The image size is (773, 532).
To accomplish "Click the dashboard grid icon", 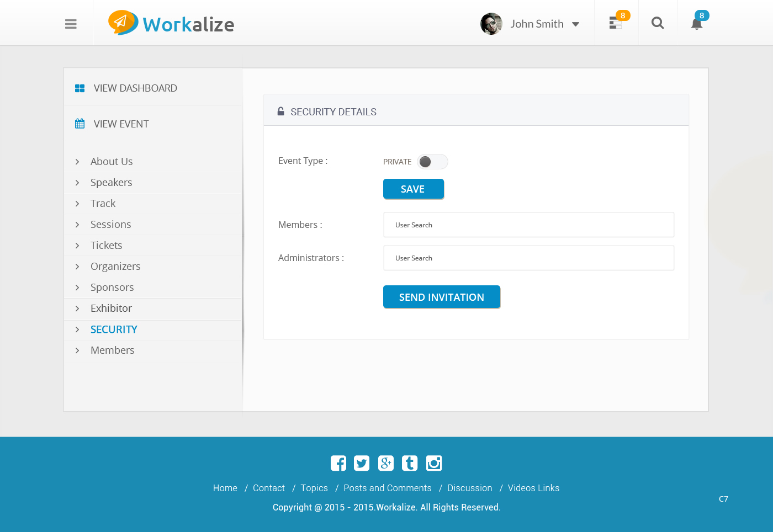I will pyautogui.click(x=80, y=88).
